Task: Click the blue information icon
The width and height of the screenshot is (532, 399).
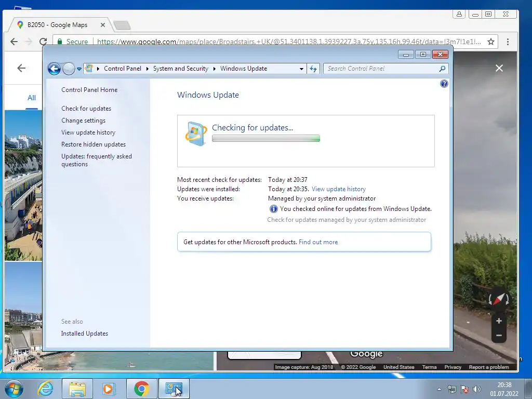Action: click(x=273, y=209)
